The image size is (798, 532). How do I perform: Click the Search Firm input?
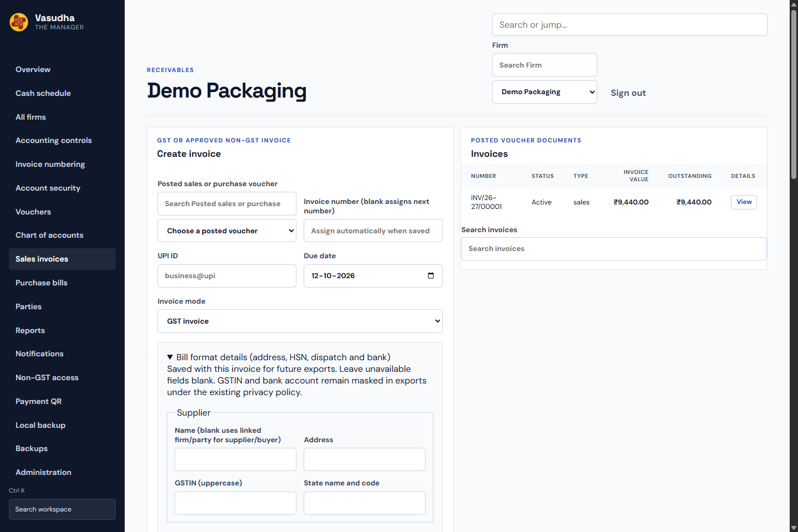545,65
